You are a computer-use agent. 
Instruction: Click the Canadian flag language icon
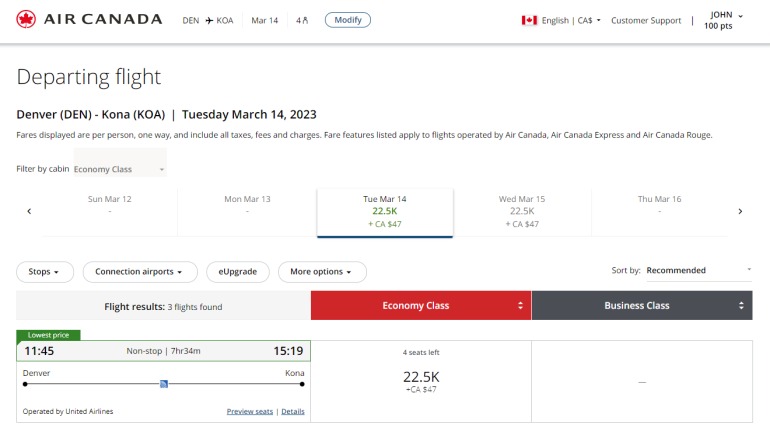(x=529, y=20)
